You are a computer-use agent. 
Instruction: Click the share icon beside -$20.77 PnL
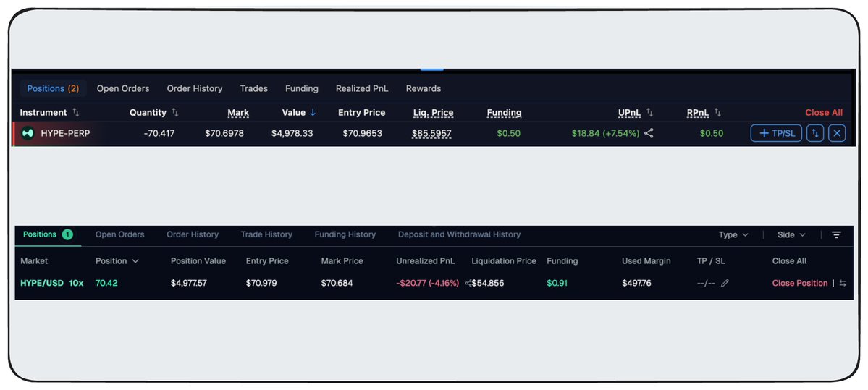tap(468, 283)
